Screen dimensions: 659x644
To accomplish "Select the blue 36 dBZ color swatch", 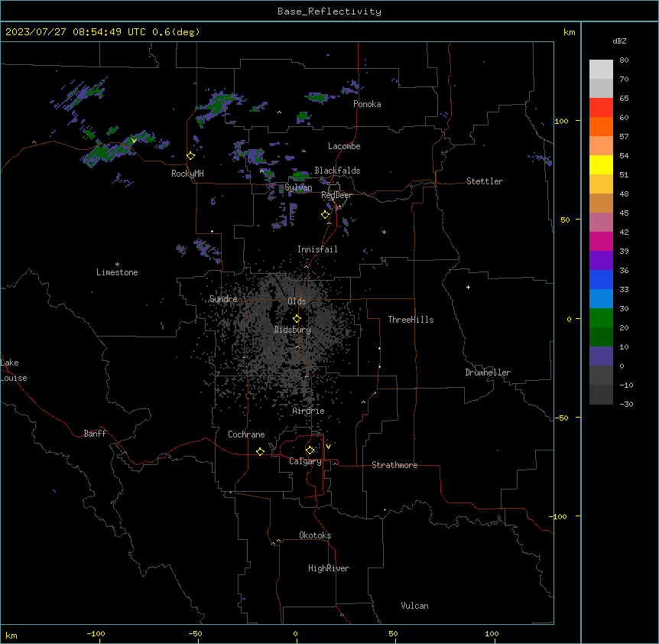I will point(601,279).
